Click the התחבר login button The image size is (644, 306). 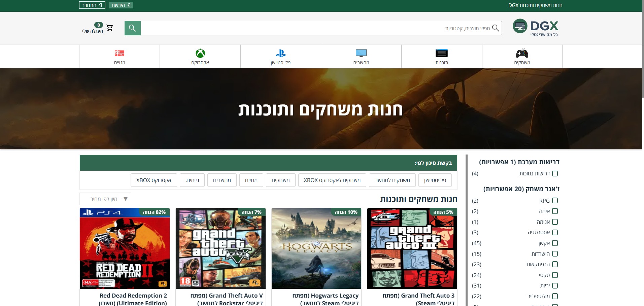(x=92, y=5)
